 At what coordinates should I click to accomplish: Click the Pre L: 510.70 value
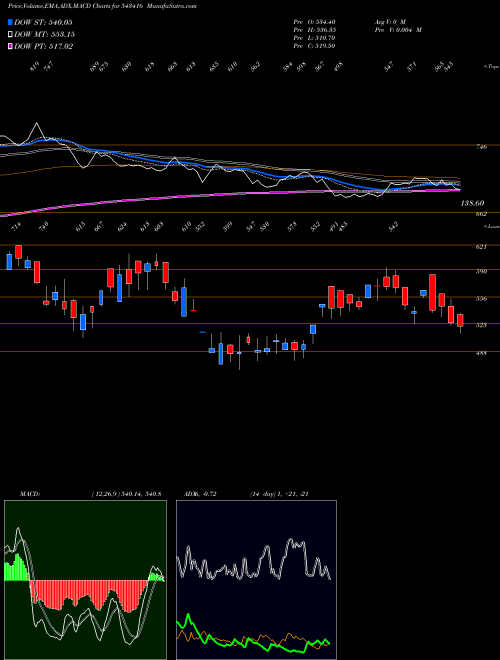(314, 38)
